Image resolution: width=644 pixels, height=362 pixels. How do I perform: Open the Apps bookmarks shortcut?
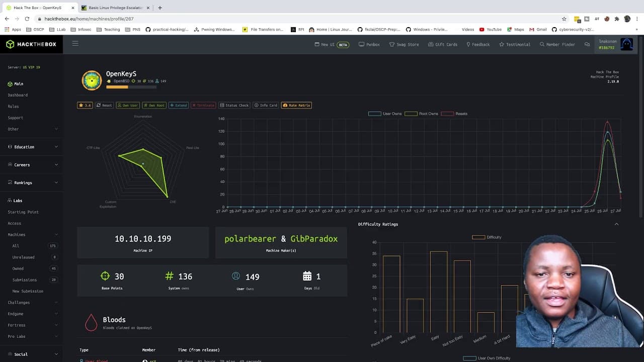13,29
